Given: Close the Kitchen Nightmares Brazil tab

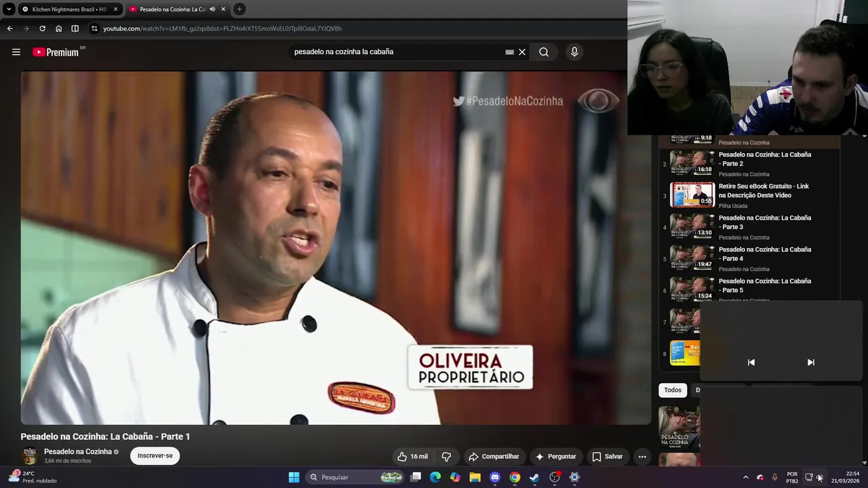Looking at the screenshot, I should [x=115, y=9].
